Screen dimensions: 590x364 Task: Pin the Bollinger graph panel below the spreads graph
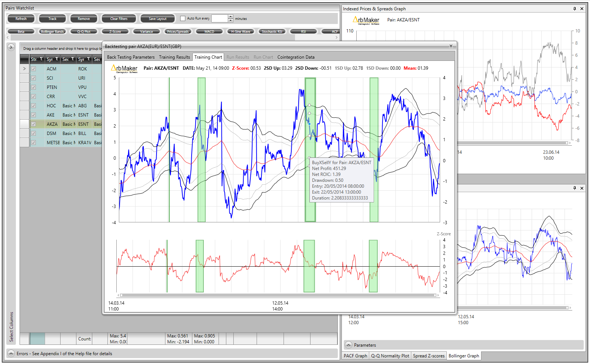tap(574, 188)
